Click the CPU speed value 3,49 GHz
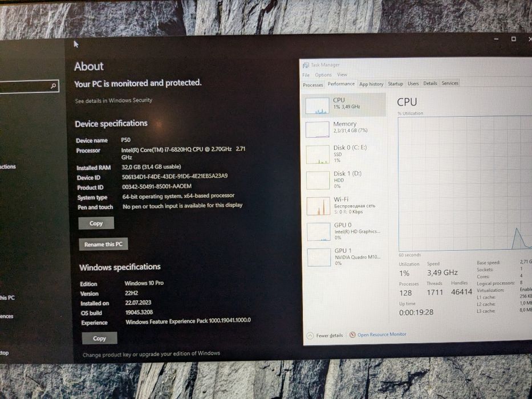532x399 pixels. click(x=442, y=272)
